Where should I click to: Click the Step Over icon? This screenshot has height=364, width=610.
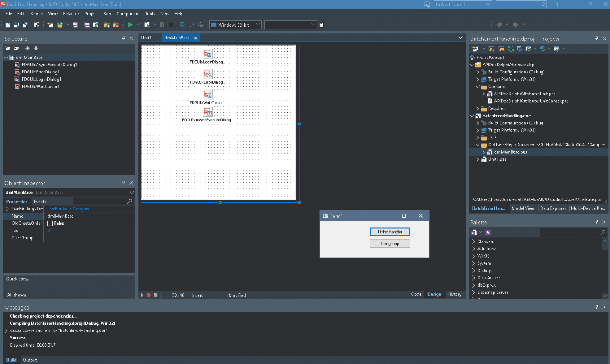point(191,25)
